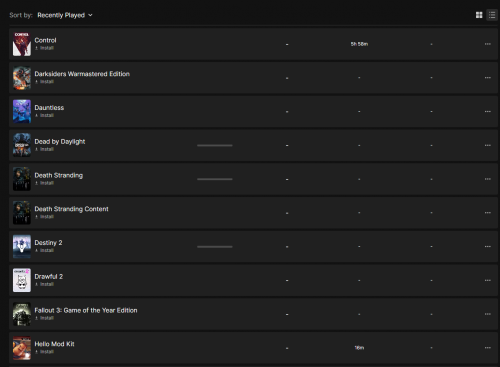Open Drawful 2 thumbnail
Viewport: 500px width, 367px height.
[x=22, y=280]
